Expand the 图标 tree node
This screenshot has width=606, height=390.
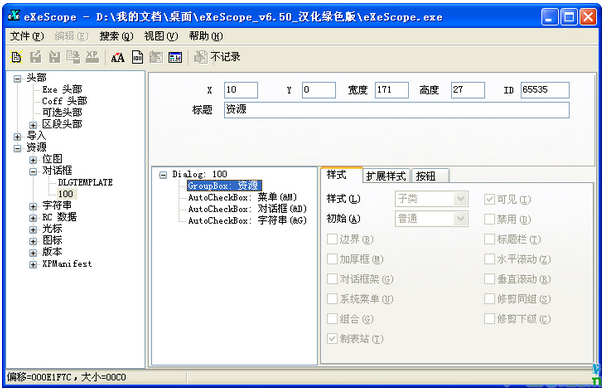(x=33, y=241)
